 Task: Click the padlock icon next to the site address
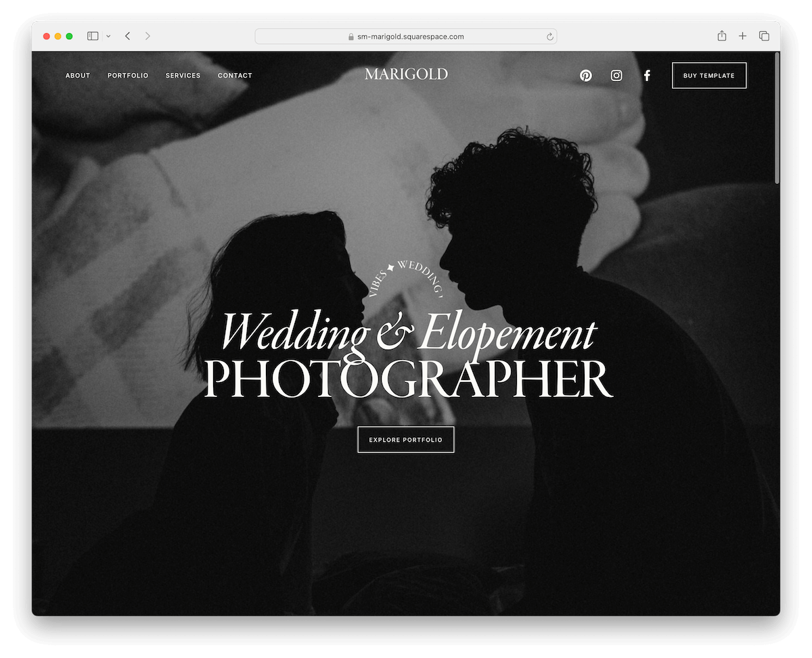[x=351, y=37]
